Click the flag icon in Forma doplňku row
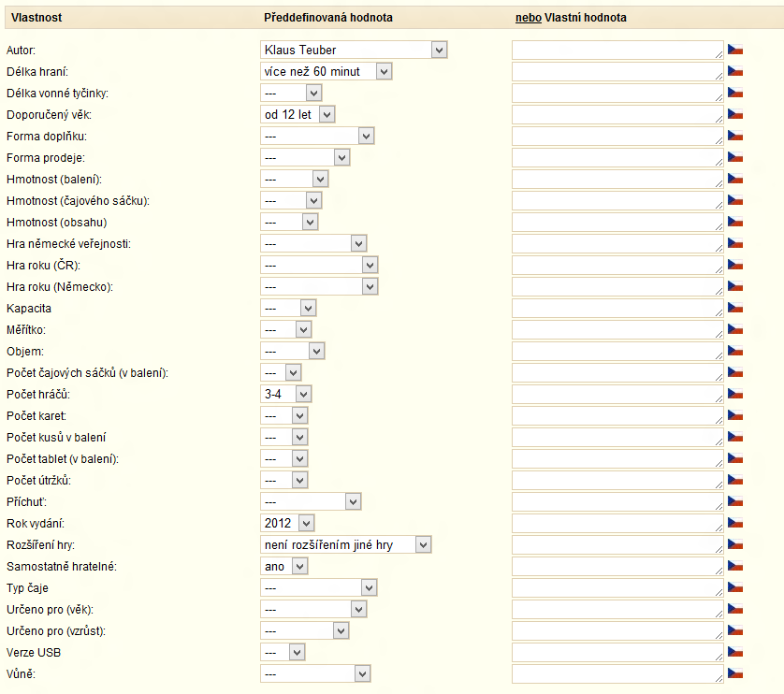Screen dimensions: 784x694 point(735,136)
